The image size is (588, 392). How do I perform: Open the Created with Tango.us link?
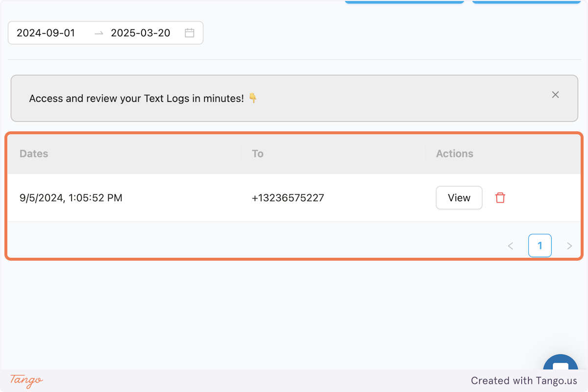coord(524,381)
